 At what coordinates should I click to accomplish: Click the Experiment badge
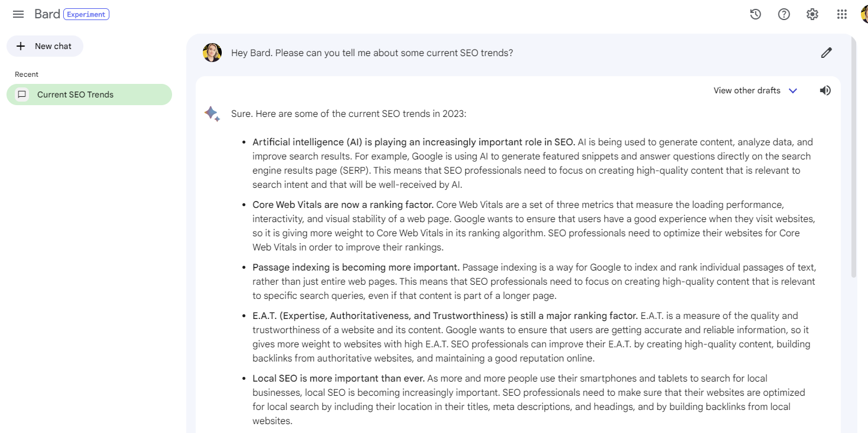click(x=86, y=14)
